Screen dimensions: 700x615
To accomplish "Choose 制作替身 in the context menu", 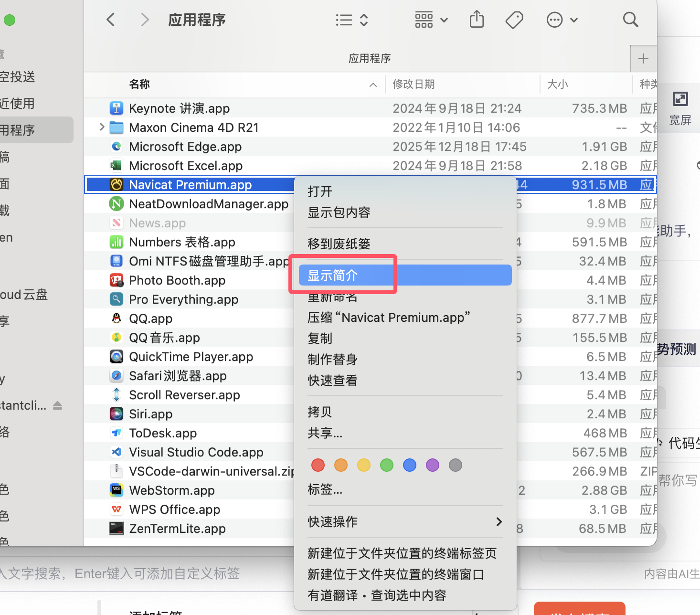I will [405, 360].
